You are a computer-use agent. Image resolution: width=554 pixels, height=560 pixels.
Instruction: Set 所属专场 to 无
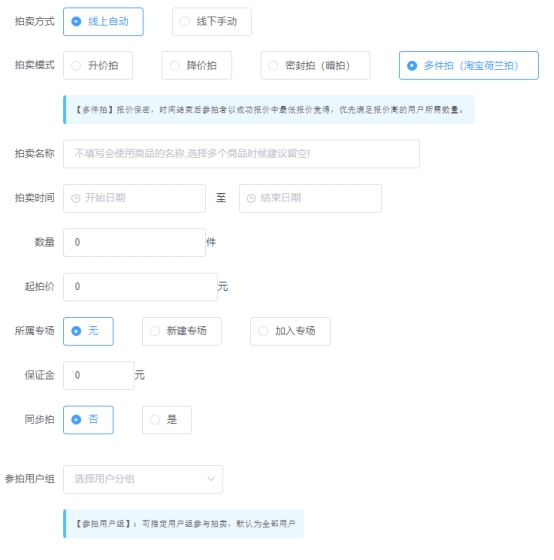click(88, 331)
